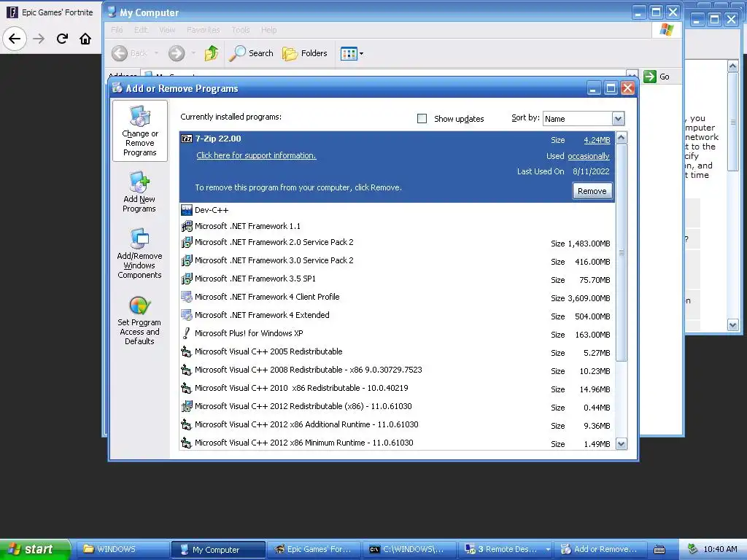Select Microsoft .NET Framework 4 Extended row
The image size is (747, 560).
(397, 315)
